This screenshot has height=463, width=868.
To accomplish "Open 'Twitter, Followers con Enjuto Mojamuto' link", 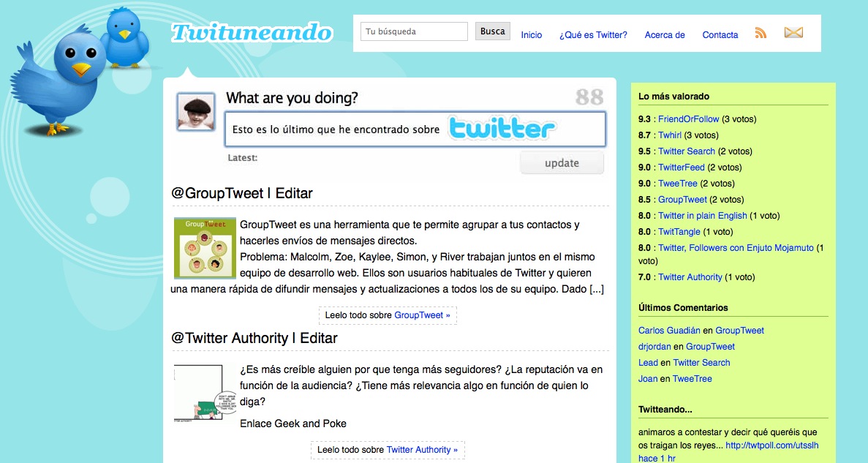I will tap(736, 247).
